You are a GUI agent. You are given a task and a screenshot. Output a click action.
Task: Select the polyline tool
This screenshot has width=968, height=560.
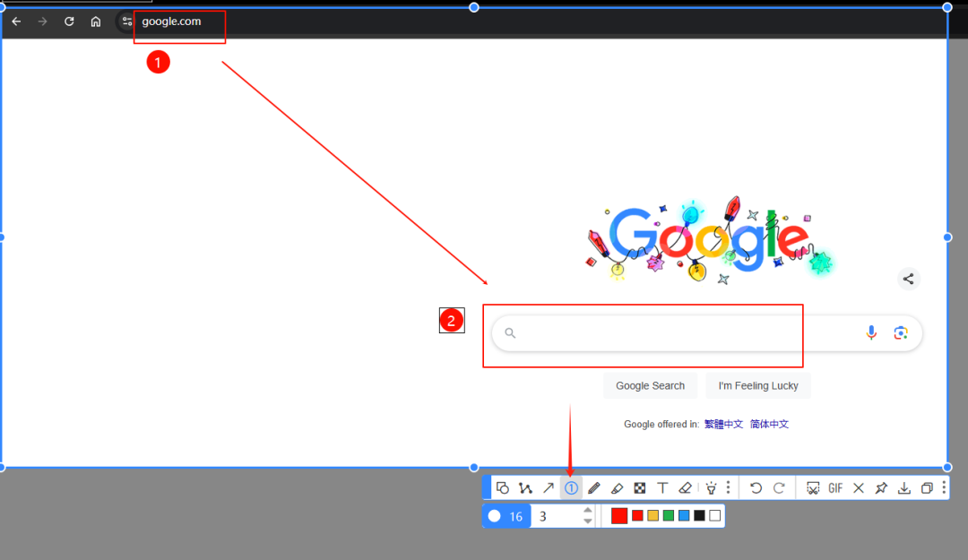pyautogui.click(x=525, y=488)
